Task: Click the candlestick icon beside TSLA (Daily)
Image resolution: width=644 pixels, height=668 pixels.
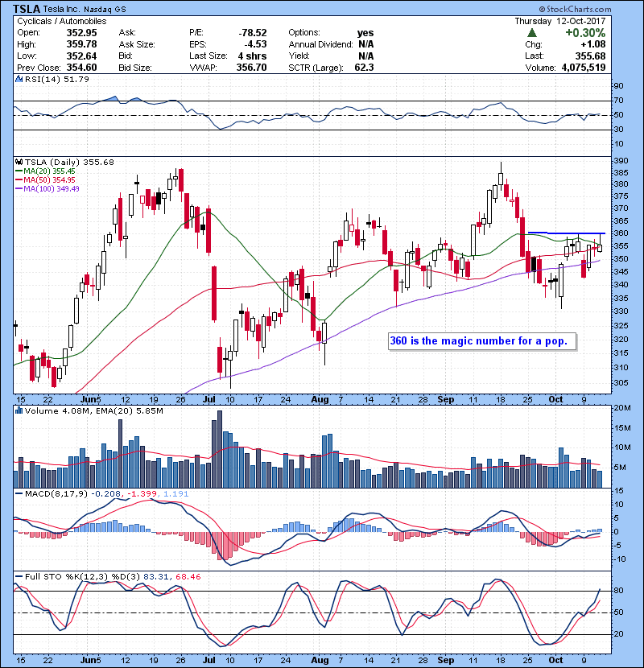Action: tap(19, 162)
